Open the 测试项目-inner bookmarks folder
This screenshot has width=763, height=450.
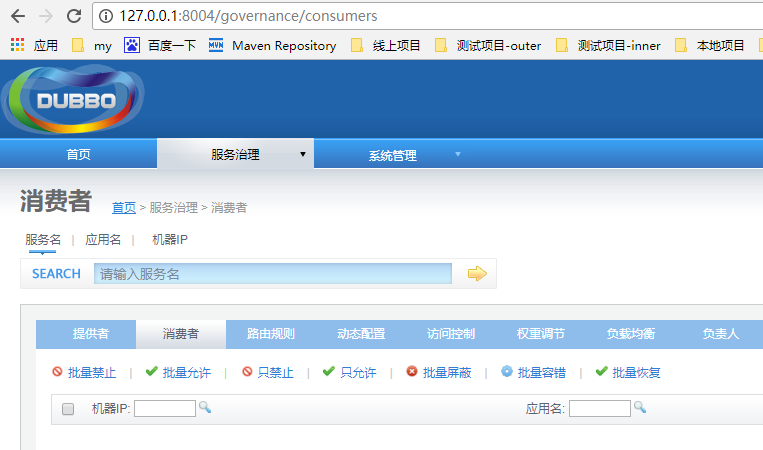pyautogui.click(x=608, y=46)
